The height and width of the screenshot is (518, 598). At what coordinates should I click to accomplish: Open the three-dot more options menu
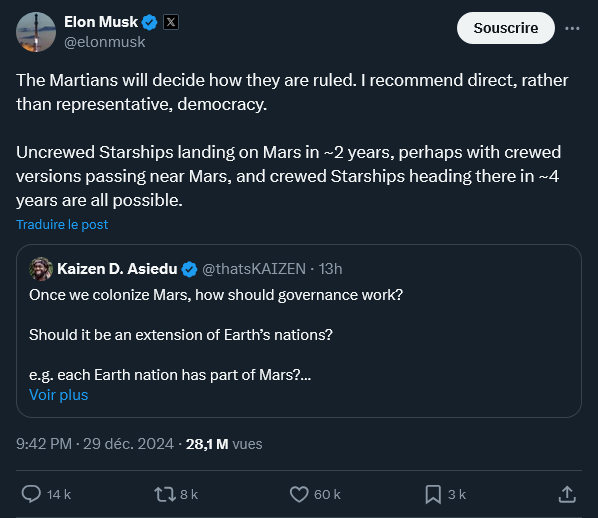click(x=572, y=28)
